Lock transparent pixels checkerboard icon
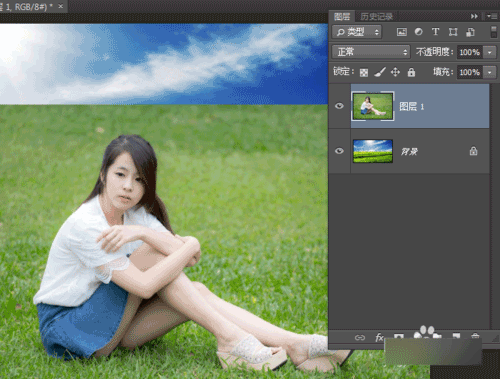Screen dimensions: 500x379 pyautogui.click(x=364, y=73)
